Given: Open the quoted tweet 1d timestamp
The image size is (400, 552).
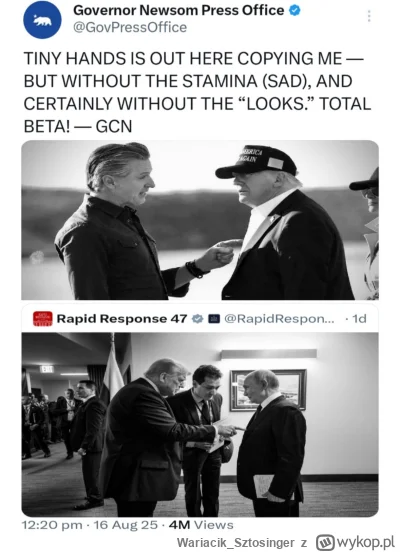Looking at the screenshot, I should (359, 319).
